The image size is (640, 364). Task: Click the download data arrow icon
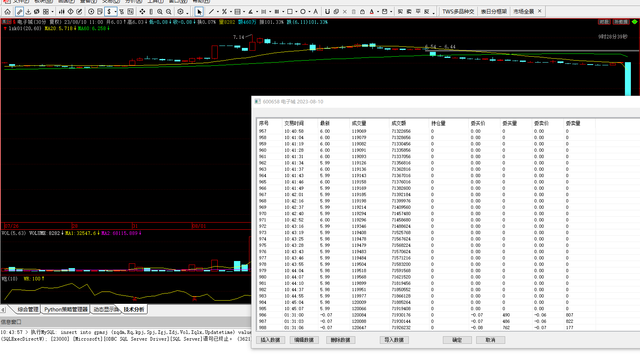(28, 11)
